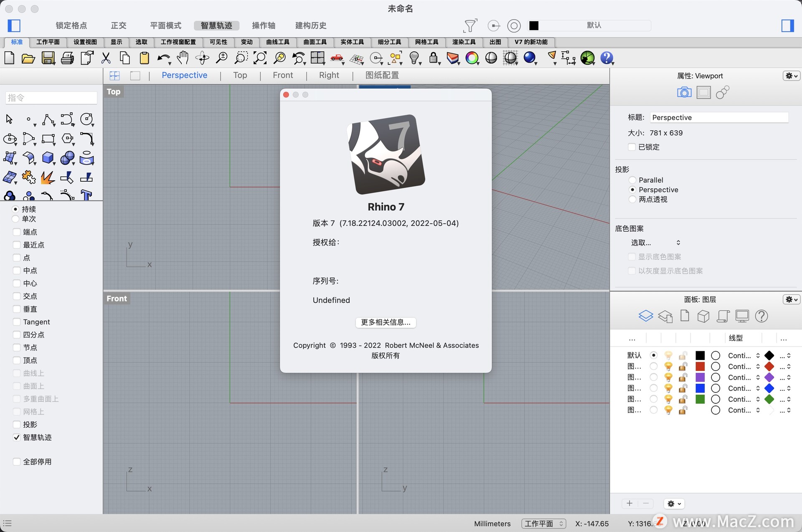This screenshot has height=532, width=802.
Task: Switch to the Right viewport tab
Action: click(x=329, y=75)
